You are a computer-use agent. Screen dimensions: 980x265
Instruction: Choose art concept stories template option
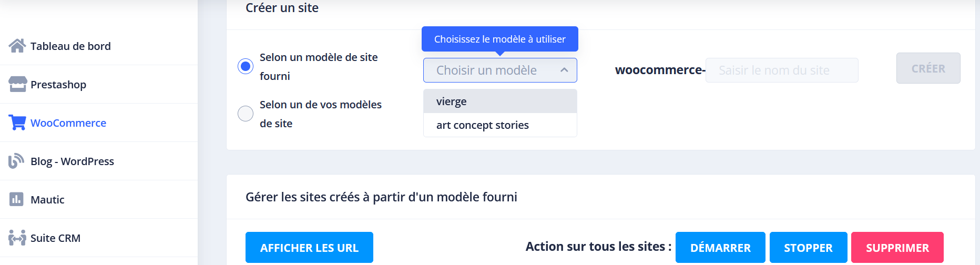(500, 125)
